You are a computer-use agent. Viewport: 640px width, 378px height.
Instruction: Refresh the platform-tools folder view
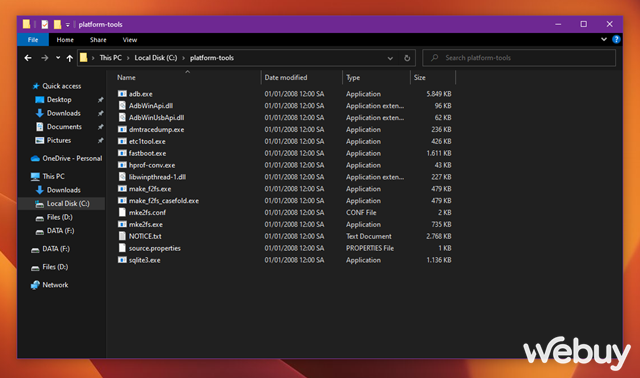407,58
